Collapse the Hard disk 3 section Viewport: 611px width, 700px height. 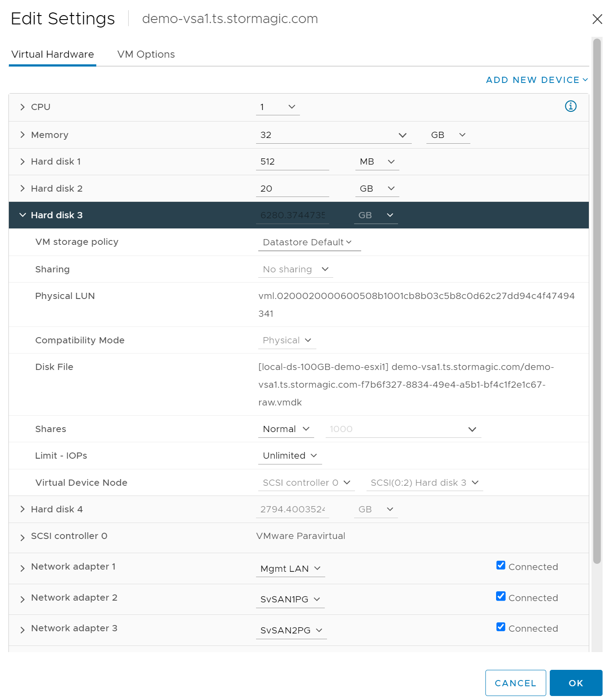[x=23, y=215]
